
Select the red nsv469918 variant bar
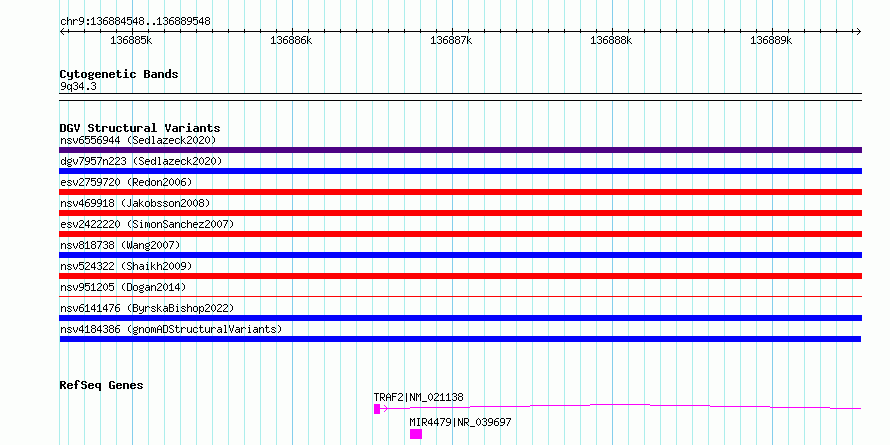coord(460,213)
